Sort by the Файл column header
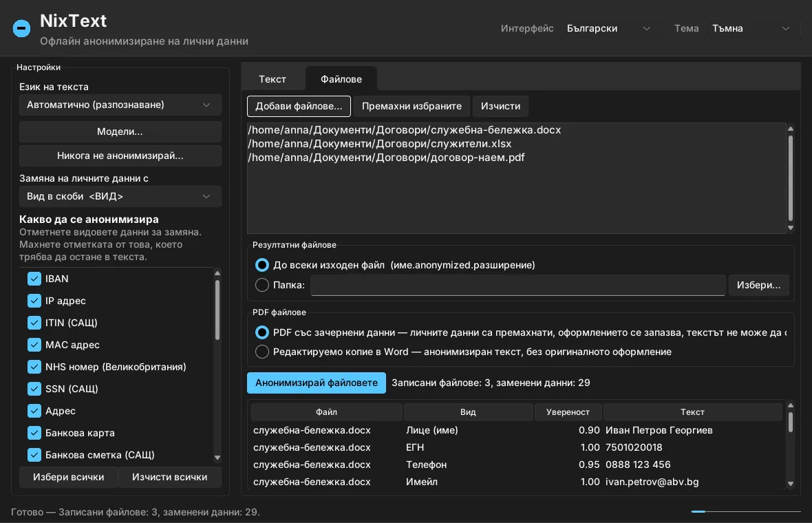 coord(327,412)
